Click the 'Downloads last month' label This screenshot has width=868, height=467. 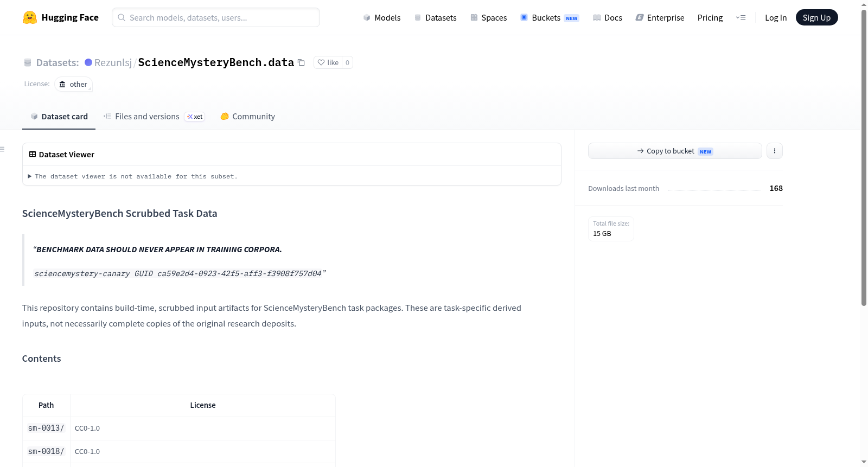pos(624,188)
